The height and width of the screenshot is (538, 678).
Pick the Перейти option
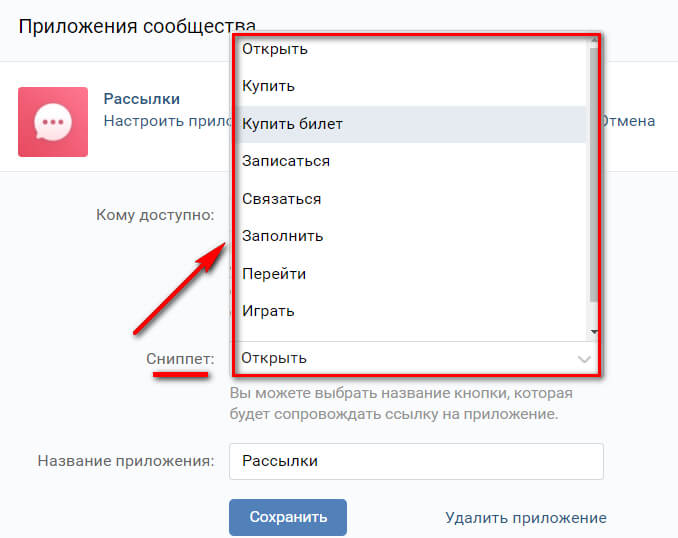click(x=274, y=274)
